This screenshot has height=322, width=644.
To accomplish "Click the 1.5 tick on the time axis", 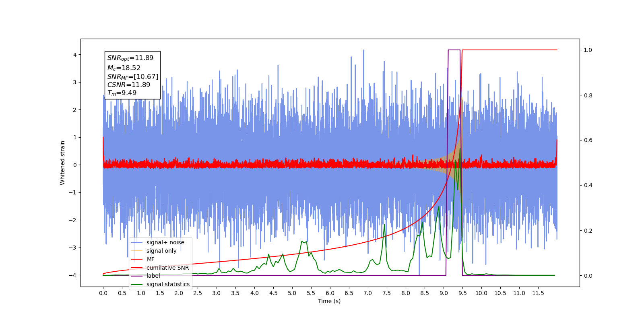I will coord(160,293).
